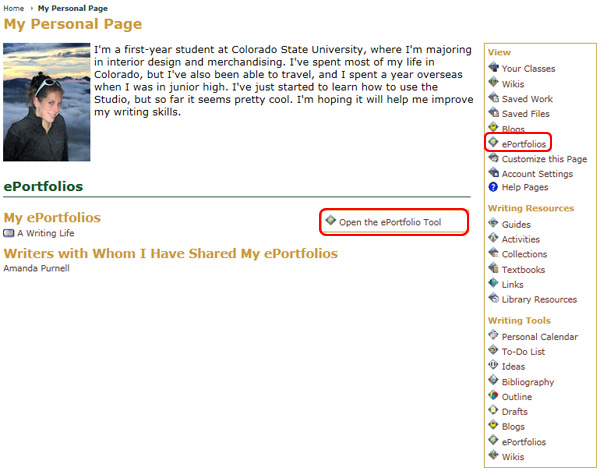
Task: Click the diamond icon in Open the ePortfolio Tool
Action: 331,221
